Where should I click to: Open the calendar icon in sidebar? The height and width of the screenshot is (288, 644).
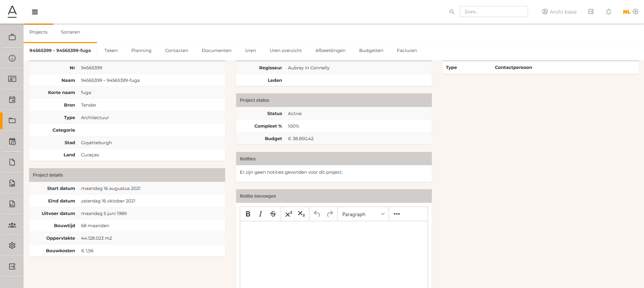pyautogui.click(x=12, y=100)
